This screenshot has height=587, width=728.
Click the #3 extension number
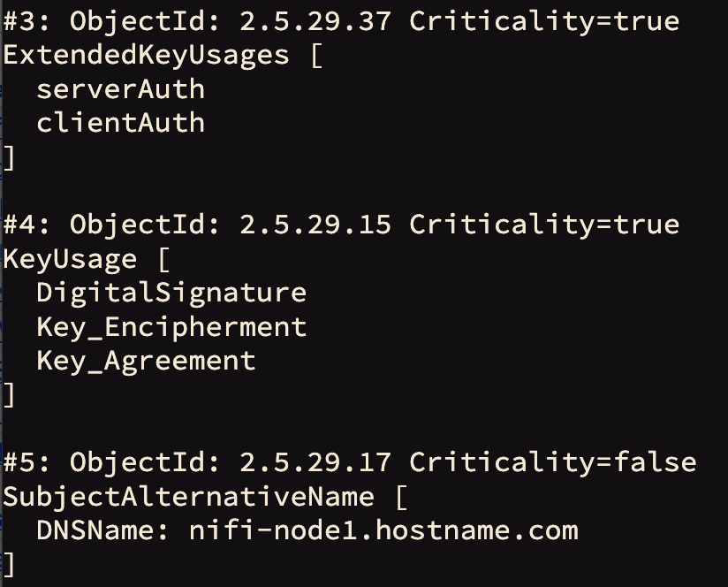(19, 21)
